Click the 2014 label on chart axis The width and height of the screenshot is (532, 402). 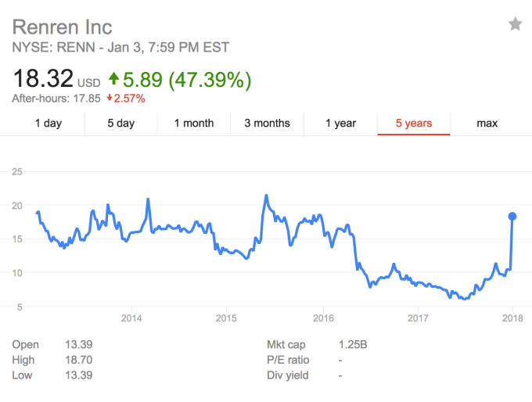click(x=131, y=318)
